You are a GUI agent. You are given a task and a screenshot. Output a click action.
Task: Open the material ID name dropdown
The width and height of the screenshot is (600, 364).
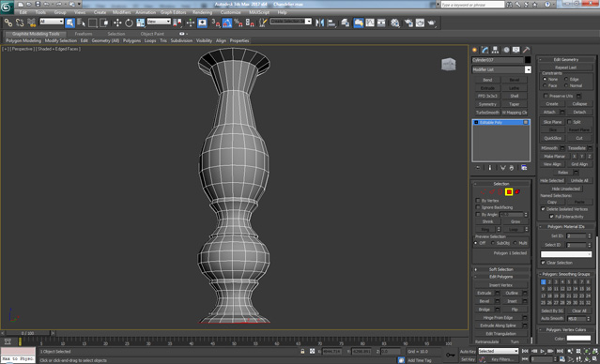(x=566, y=254)
